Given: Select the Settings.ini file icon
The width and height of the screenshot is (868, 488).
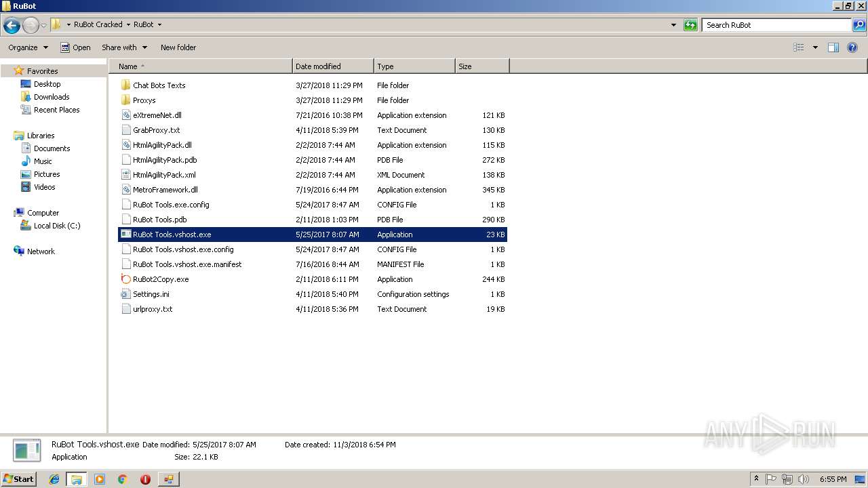Looking at the screenshot, I should pos(125,294).
